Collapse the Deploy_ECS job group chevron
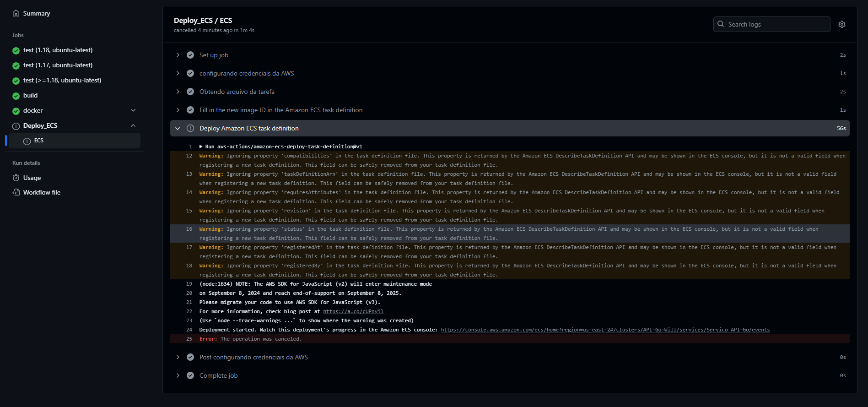868x407 pixels. pyautogui.click(x=133, y=125)
